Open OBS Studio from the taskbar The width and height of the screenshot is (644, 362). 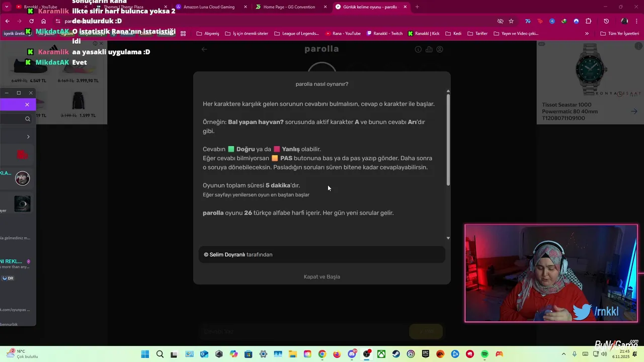coord(367,354)
